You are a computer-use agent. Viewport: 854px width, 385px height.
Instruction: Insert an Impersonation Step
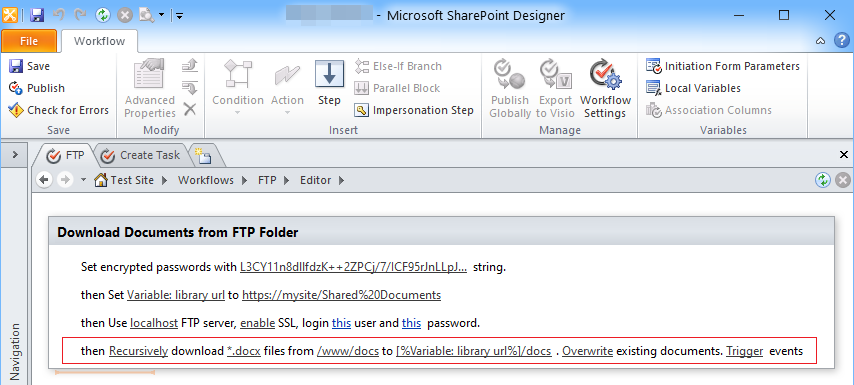pyautogui.click(x=414, y=110)
